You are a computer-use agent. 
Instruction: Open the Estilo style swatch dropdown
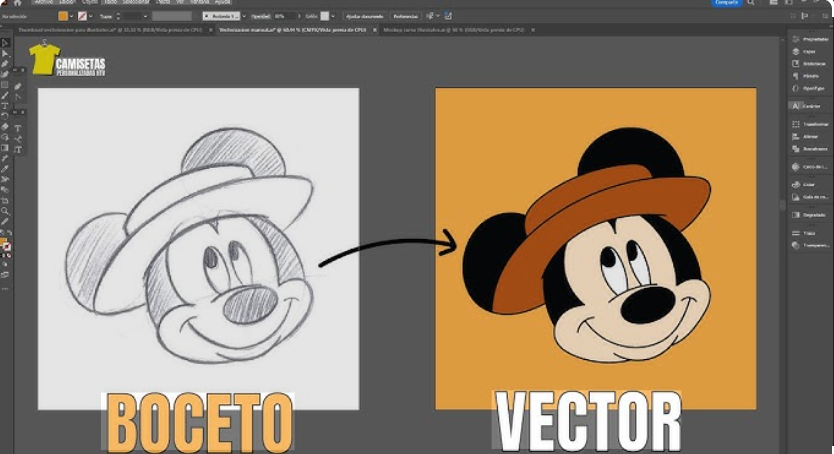click(x=333, y=16)
